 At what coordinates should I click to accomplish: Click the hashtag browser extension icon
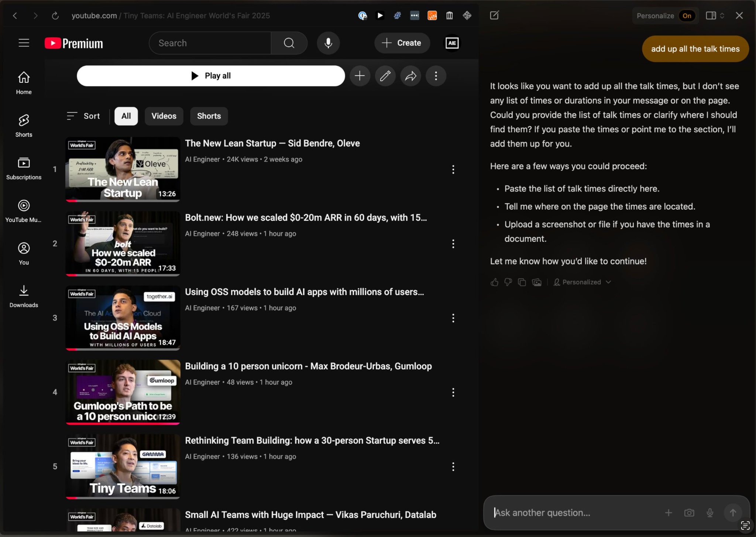pyautogui.click(x=397, y=16)
